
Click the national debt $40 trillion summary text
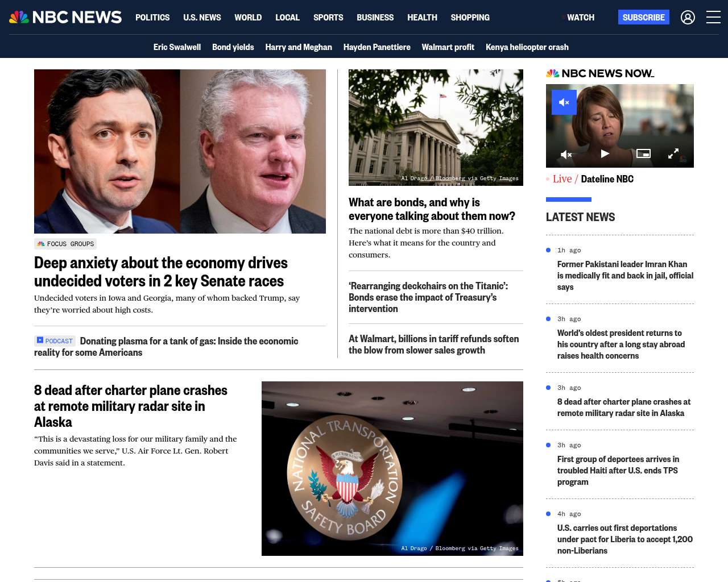click(426, 243)
